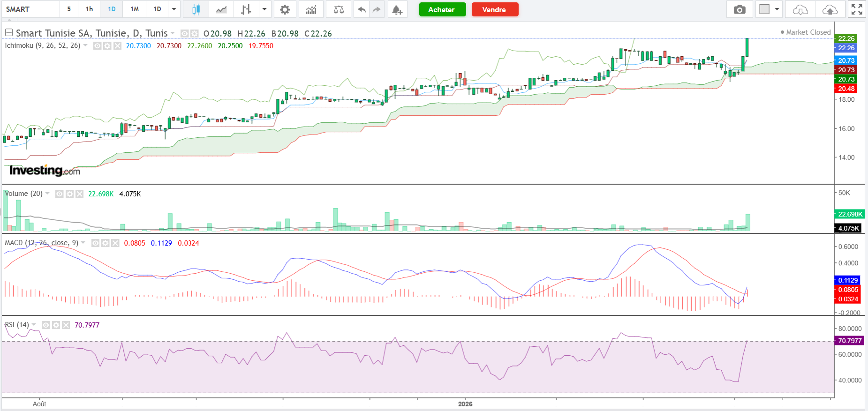Enter fullscreen mode with the expand icon
The height and width of the screenshot is (411, 868).
pyautogui.click(x=857, y=9)
